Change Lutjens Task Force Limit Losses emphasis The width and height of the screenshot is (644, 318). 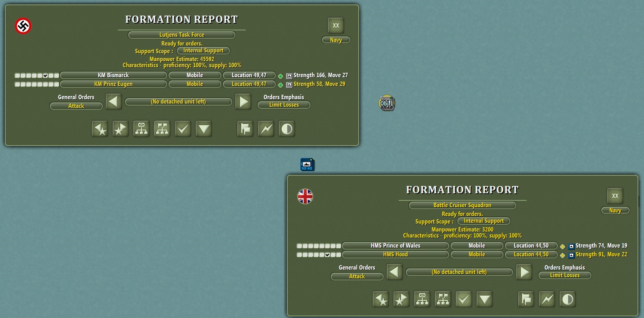point(284,105)
